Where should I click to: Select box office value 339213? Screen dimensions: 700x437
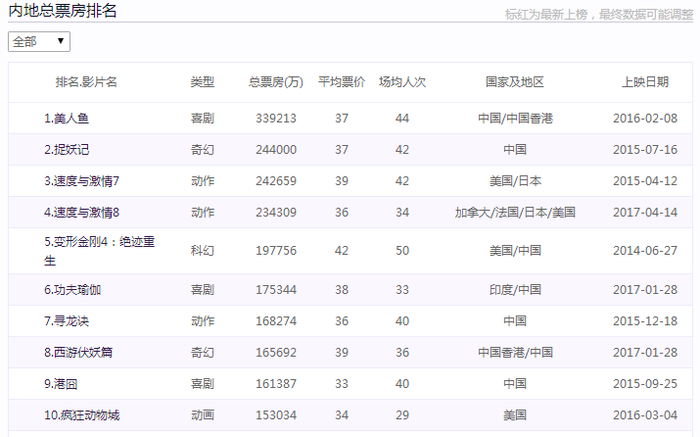pos(276,118)
